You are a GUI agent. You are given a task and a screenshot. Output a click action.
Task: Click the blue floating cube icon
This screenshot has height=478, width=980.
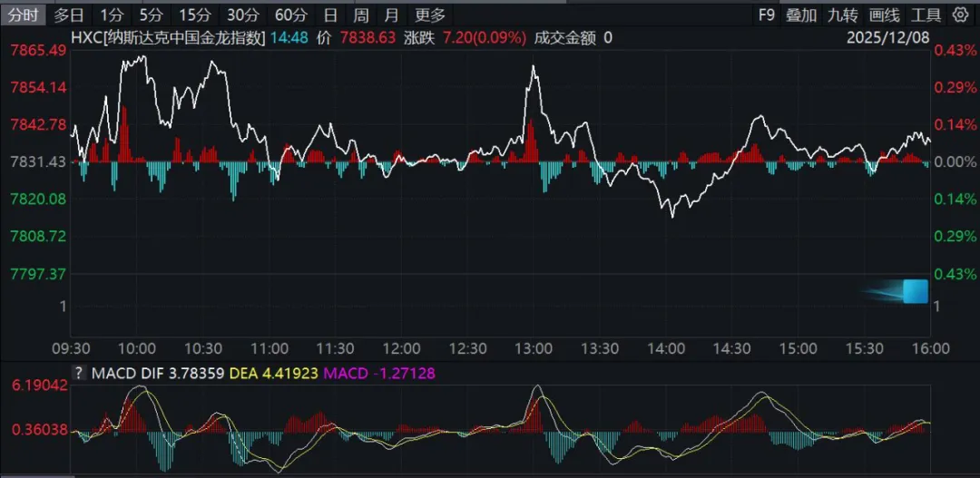(x=915, y=291)
